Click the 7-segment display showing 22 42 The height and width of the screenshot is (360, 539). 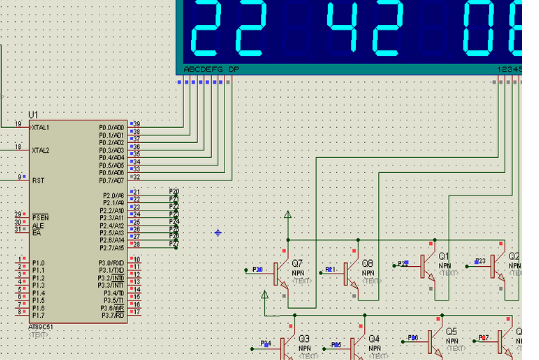point(349,37)
